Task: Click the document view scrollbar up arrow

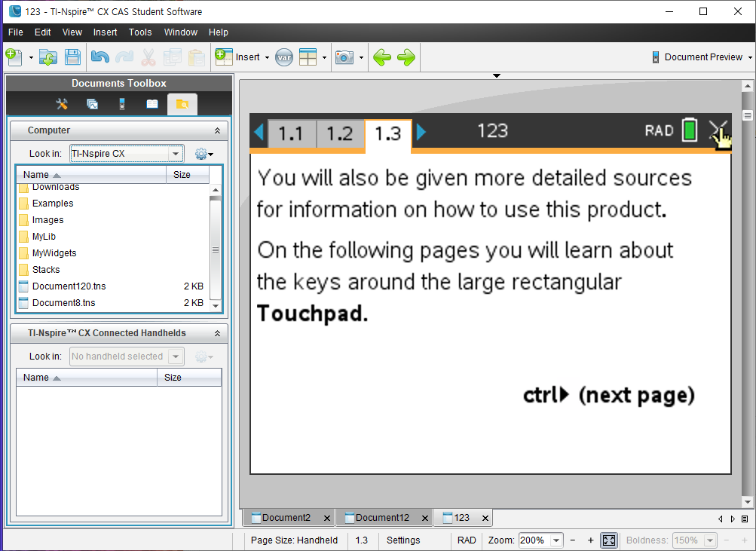Action: pos(747,86)
